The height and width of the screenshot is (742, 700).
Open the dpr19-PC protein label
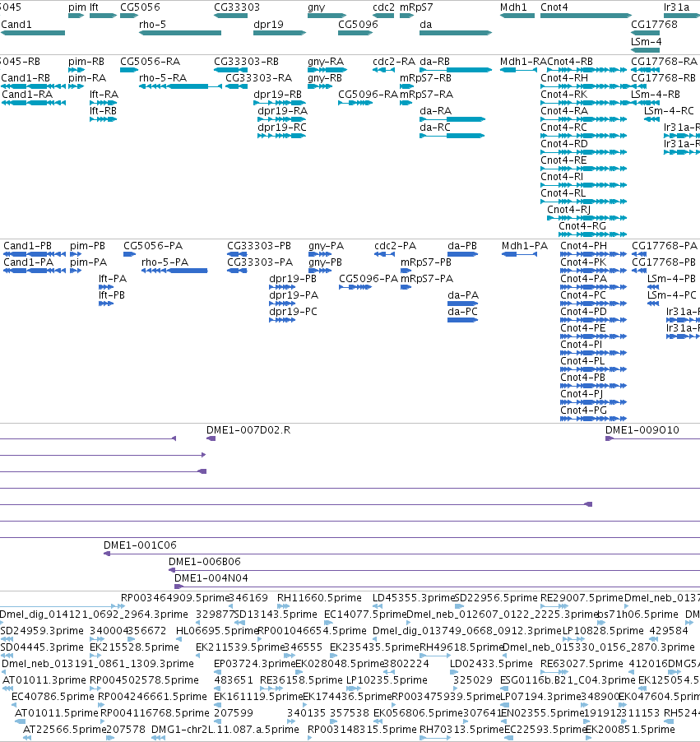[293, 312]
